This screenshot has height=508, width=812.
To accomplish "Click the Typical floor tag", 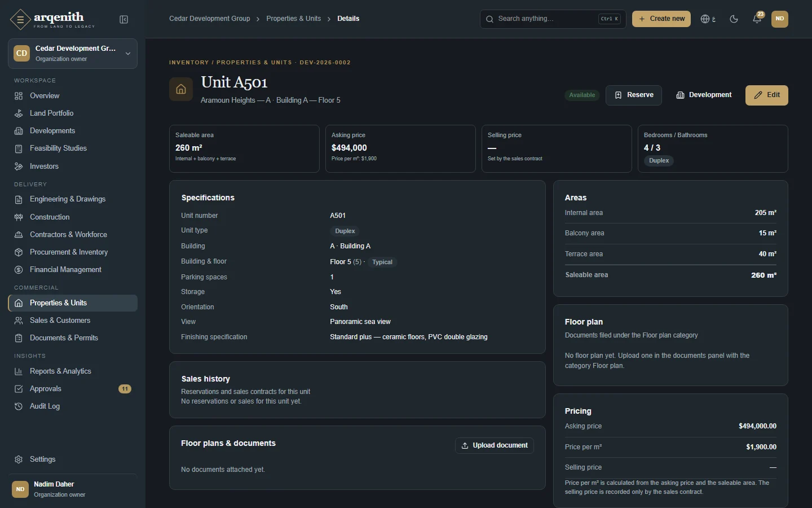I will [382, 262].
